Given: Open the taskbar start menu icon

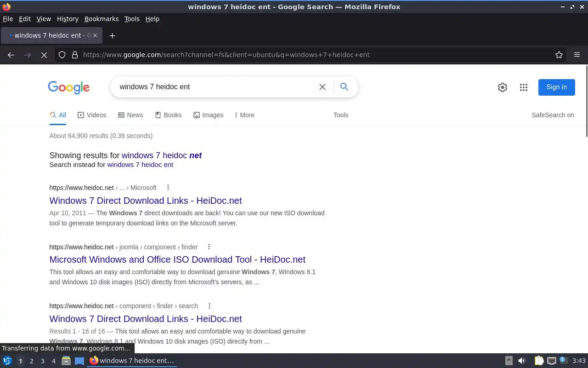Looking at the screenshot, I should [x=7, y=361].
